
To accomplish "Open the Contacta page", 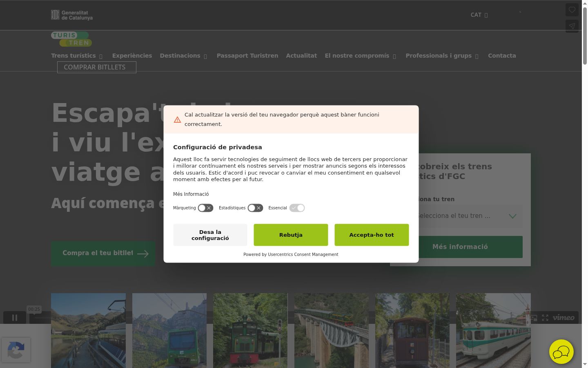I will pyautogui.click(x=502, y=56).
